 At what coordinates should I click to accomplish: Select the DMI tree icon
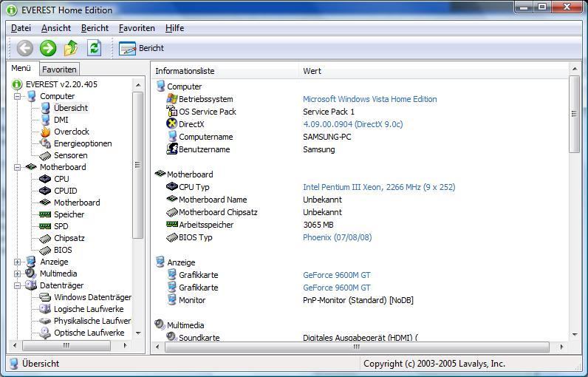pyautogui.click(x=45, y=120)
